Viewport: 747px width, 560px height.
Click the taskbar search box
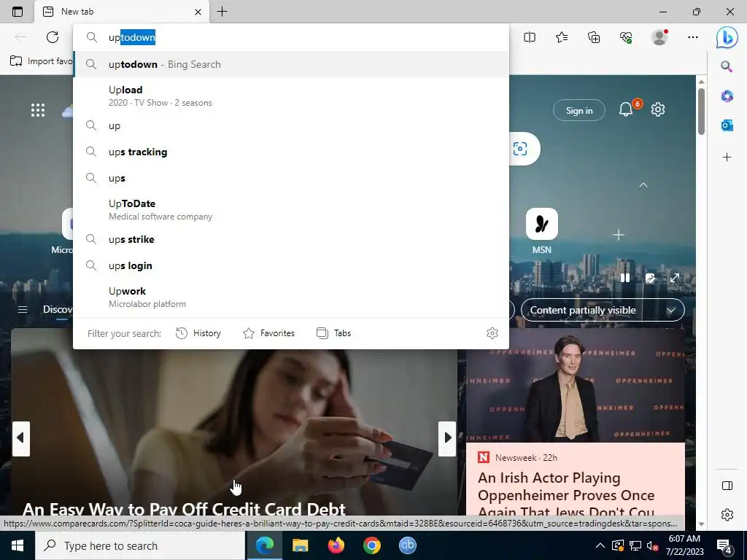click(140, 545)
